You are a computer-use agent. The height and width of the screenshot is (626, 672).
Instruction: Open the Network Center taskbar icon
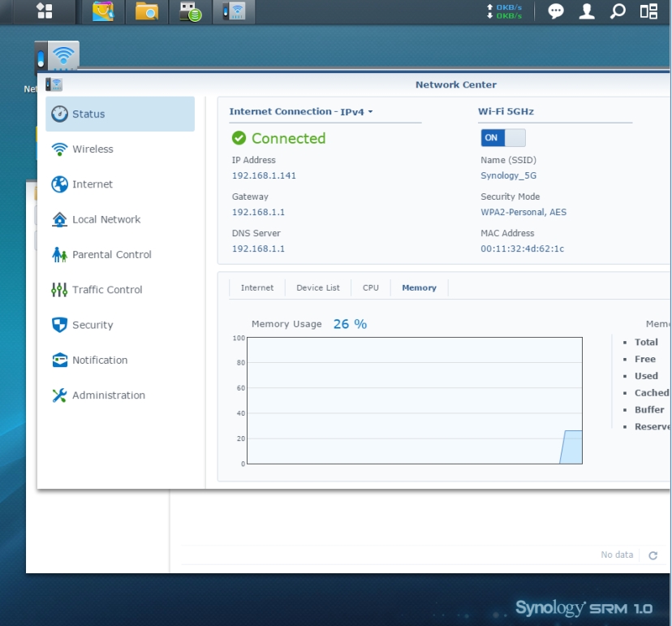click(x=233, y=11)
